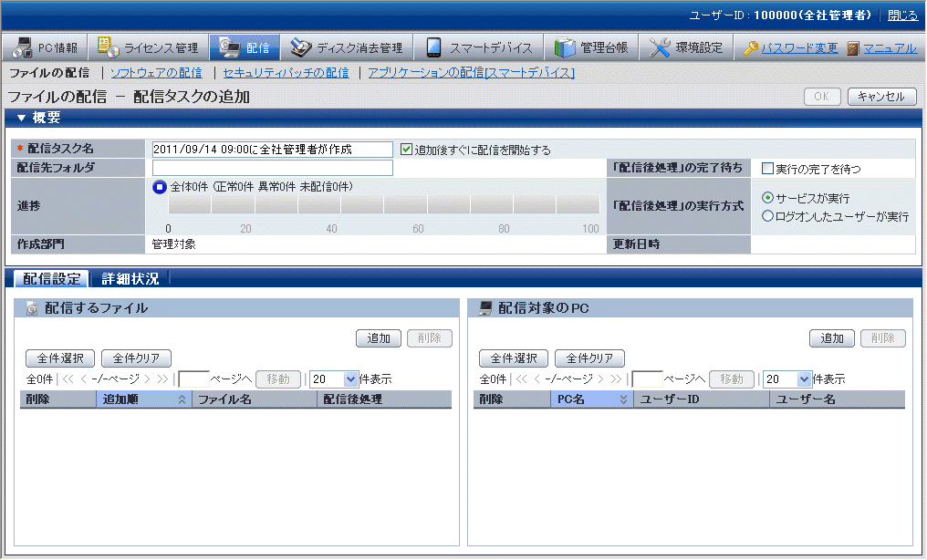
Task: Select サービスが実行 radio button
Action: 767,197
